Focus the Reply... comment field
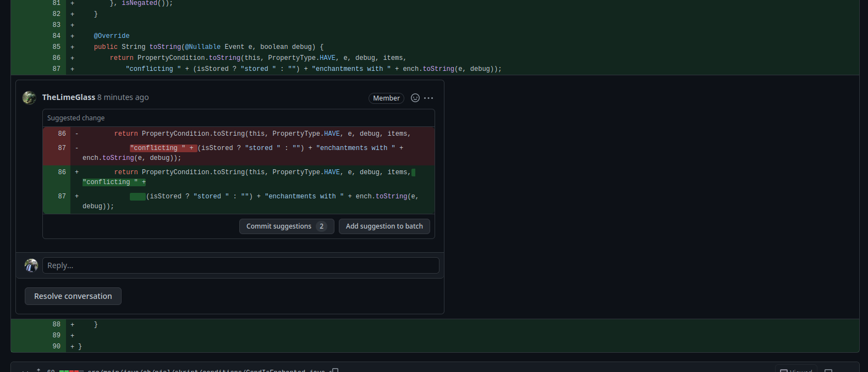 click(x=241, y=265)
